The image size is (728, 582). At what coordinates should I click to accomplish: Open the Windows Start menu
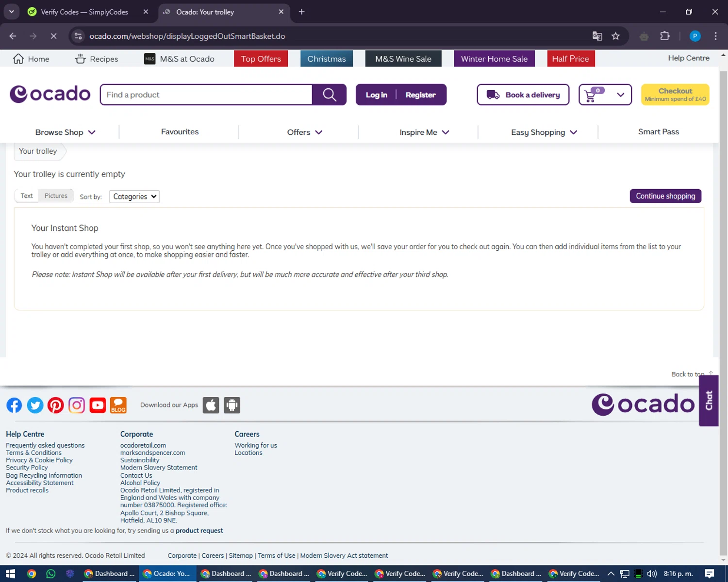coord(10,574)
